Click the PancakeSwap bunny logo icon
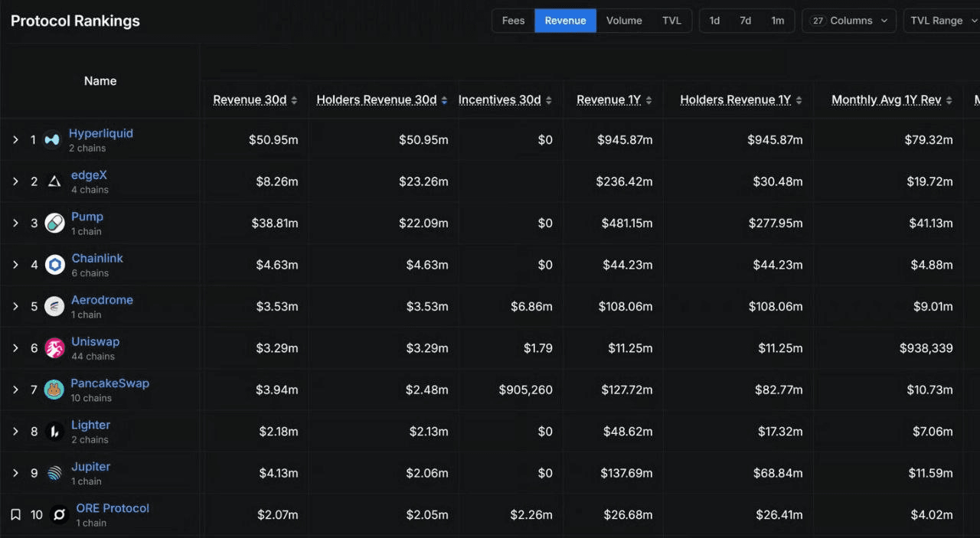980x538 pixels. pyautogui.click(x=54, y=390)
